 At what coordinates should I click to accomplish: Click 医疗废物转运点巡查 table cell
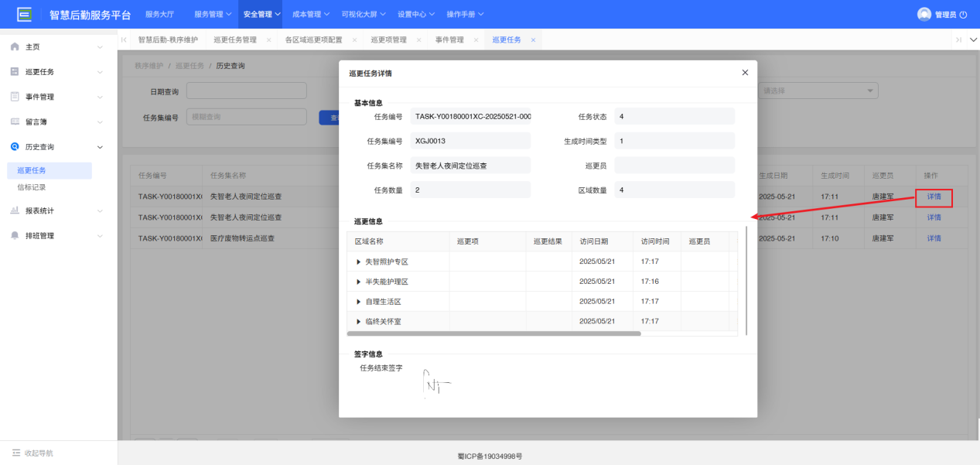[242, 238]
